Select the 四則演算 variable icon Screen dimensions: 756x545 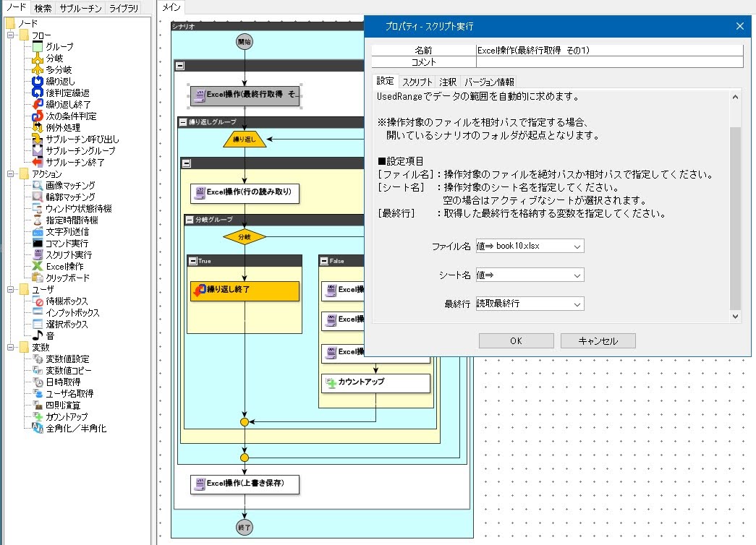38,405
